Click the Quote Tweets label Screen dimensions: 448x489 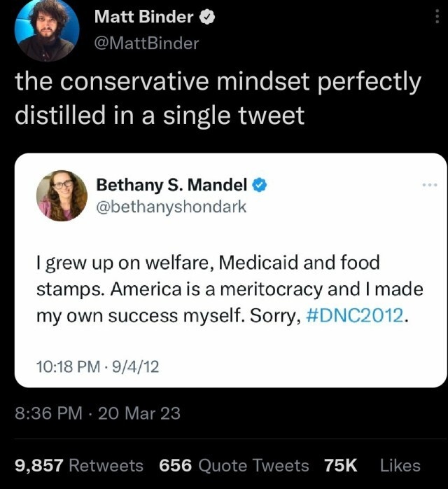(253, 466)
